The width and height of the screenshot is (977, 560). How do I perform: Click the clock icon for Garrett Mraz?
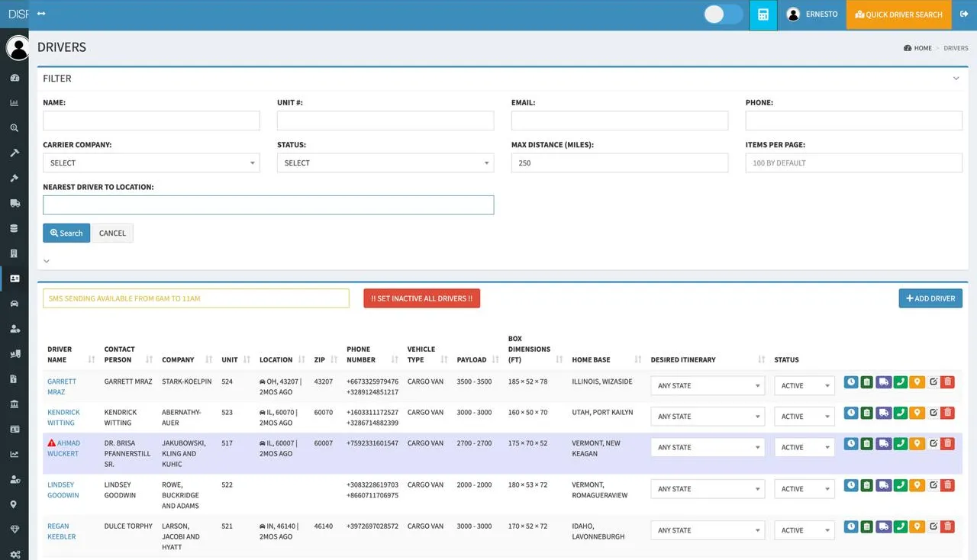851,382
